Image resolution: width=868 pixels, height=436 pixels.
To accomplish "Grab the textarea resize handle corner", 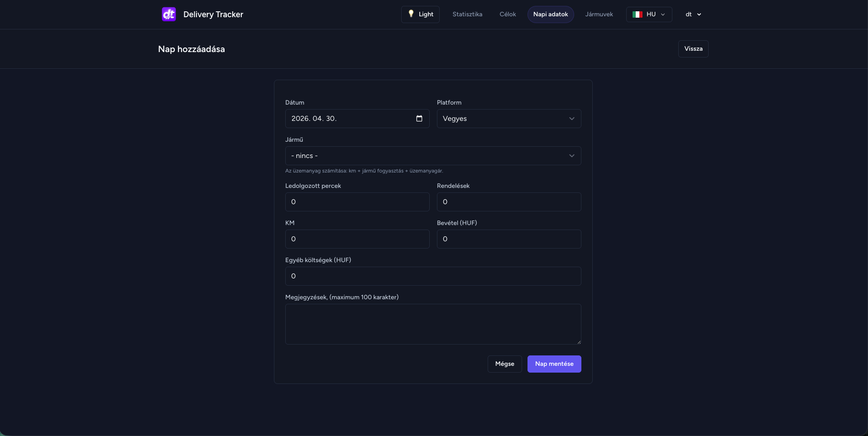I will [x=579, y=342].
